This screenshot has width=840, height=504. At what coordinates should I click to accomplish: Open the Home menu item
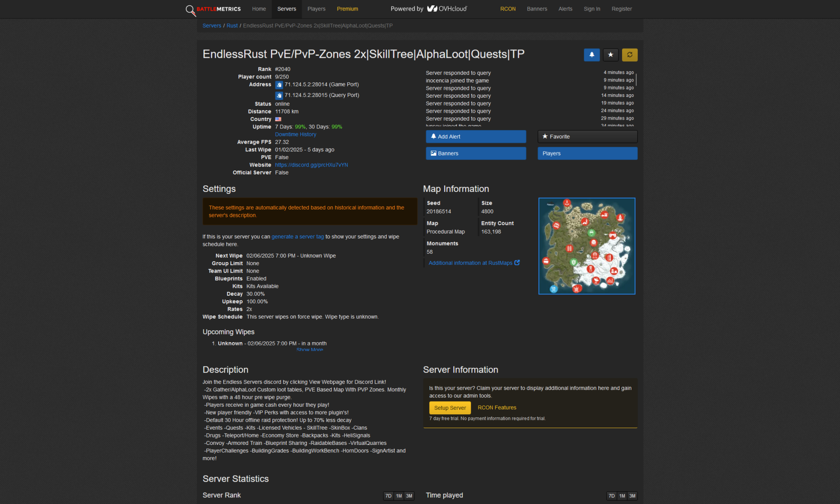pos(259,9)
